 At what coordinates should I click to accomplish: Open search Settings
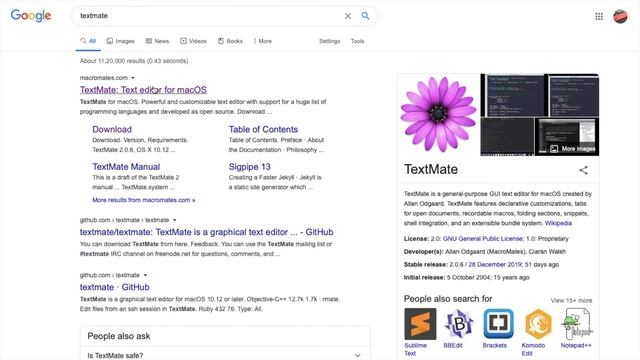[x=329, y=41]
